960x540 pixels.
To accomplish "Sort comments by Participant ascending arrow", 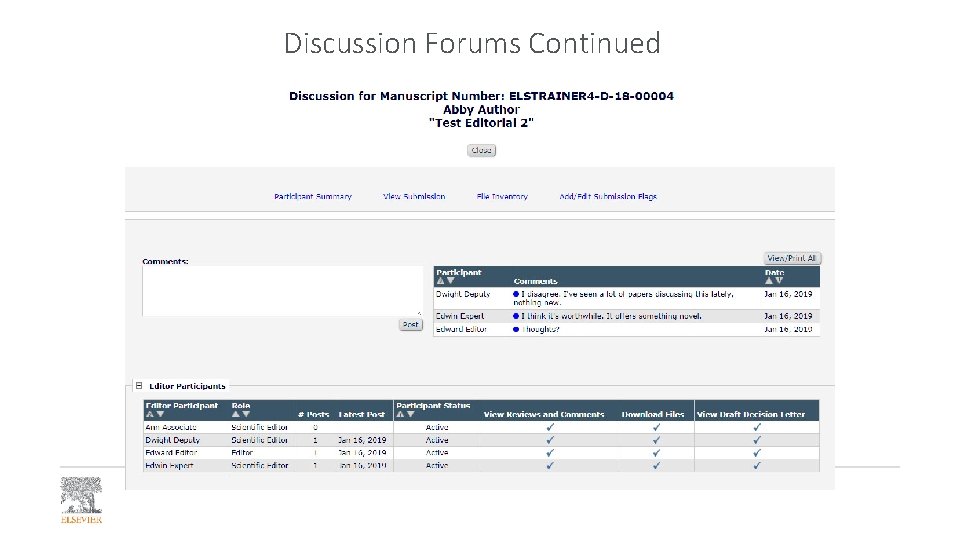I will click(440, 280).
